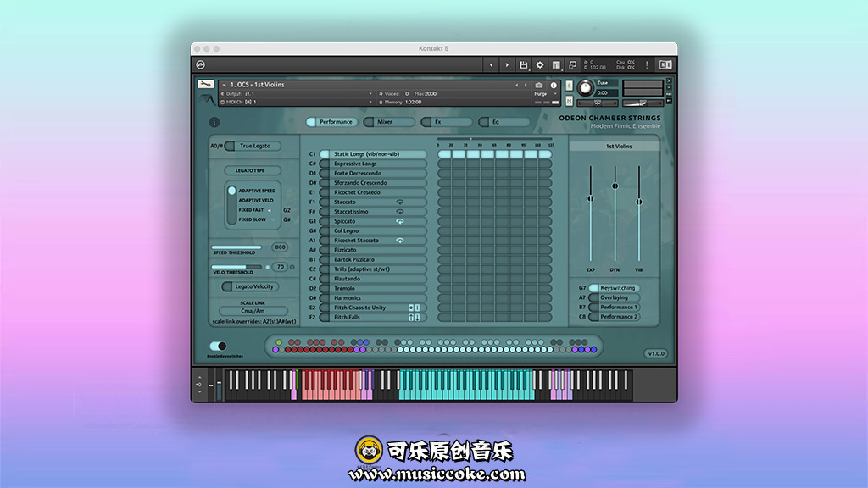Switch to Performance tab

point(331,122)
